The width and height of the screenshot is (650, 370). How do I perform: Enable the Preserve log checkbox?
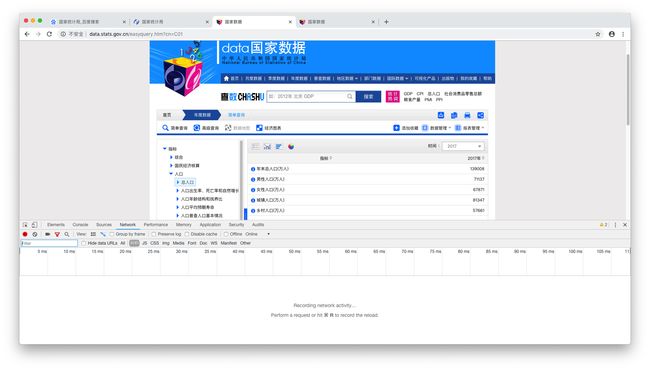(x=154, y=234)
